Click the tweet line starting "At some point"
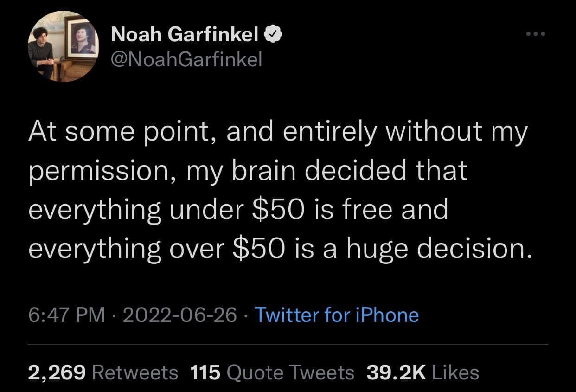The height and width of the screenshot is (392, 576). [x=278, y=133]
